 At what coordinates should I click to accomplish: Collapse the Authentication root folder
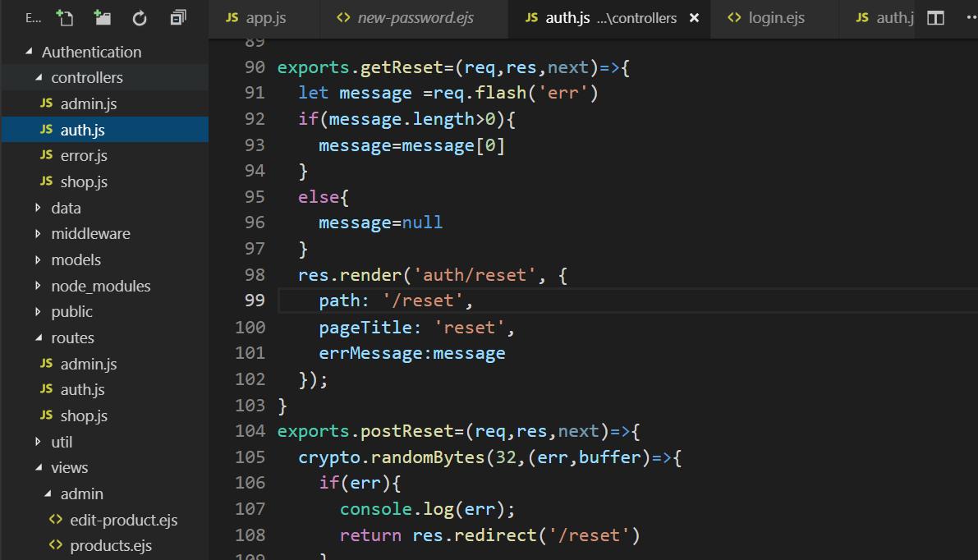[x=29, y=52]
